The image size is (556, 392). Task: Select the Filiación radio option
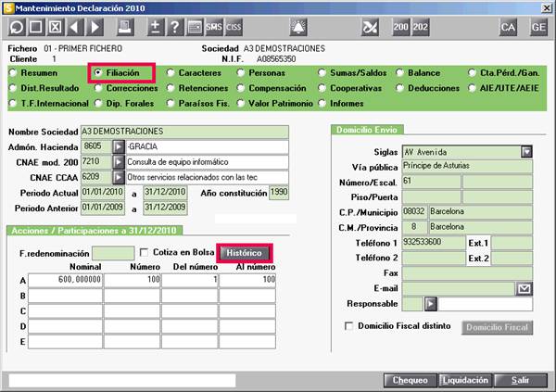(x=98, y=72)
